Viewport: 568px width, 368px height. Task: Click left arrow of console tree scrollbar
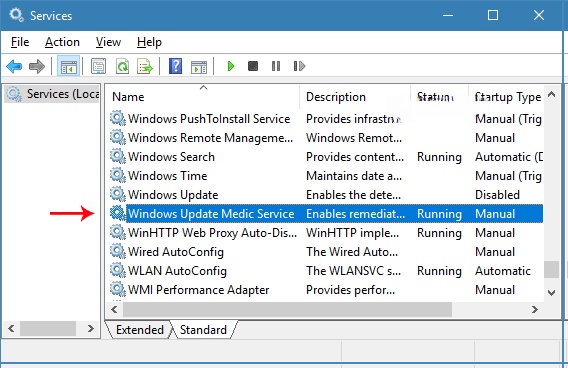point(11,329)
